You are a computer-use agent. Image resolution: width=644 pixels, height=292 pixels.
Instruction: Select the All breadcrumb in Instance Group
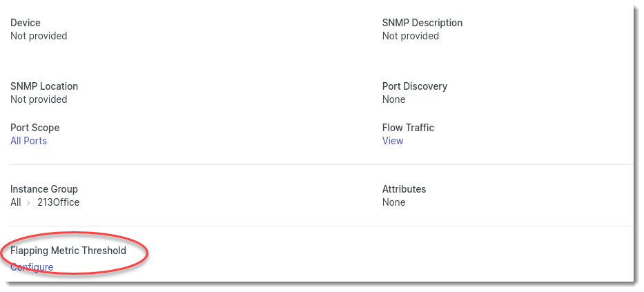click(x=16, y=202)
